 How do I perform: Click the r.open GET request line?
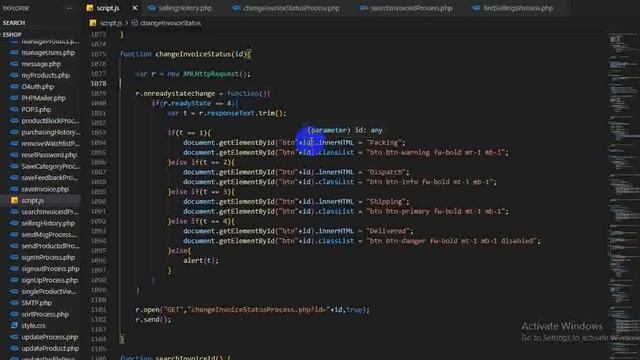pyautogui.click(x=253, y=310)
